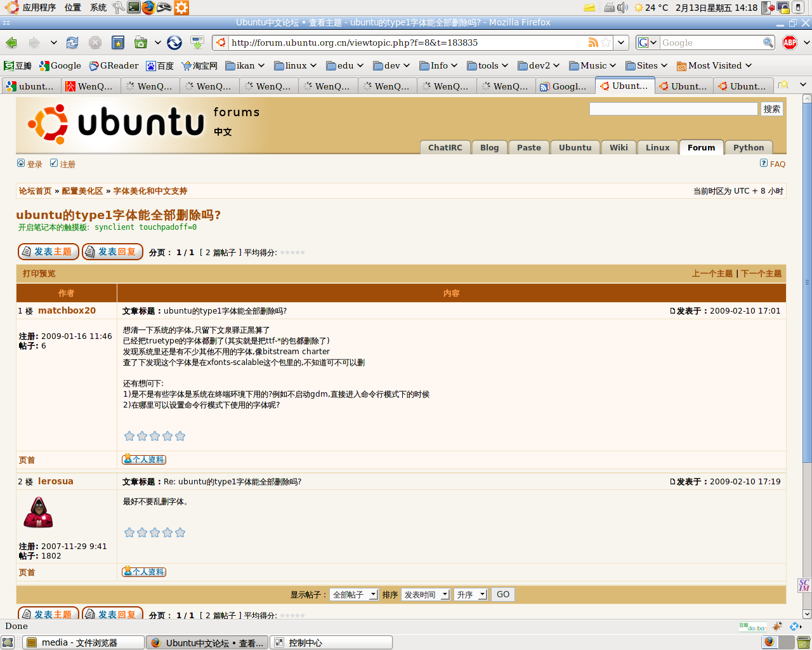
Task: Click the forum 搜索 search button
Action: click(772, 109)
